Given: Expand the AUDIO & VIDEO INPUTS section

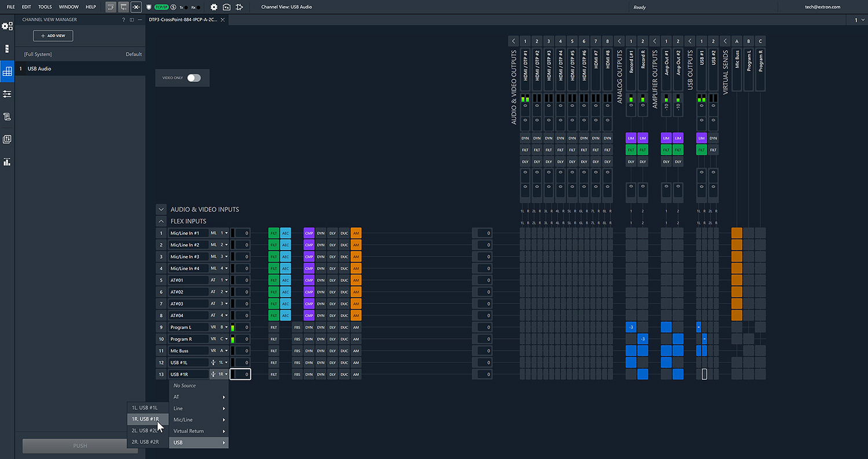Looking at the screenshot, I should (161, 209).
